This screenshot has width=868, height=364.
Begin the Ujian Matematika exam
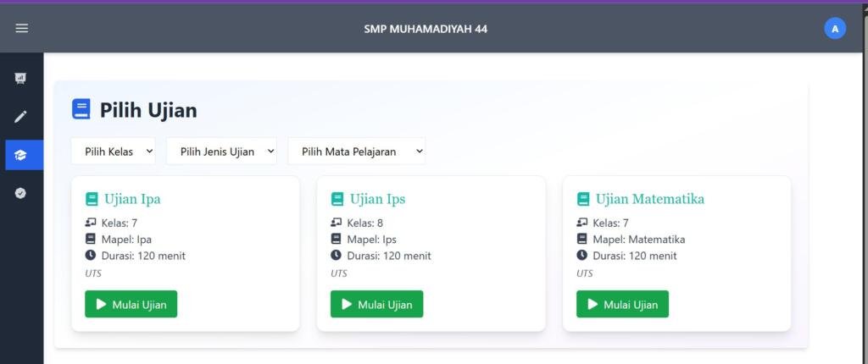[x=623, y=305]
